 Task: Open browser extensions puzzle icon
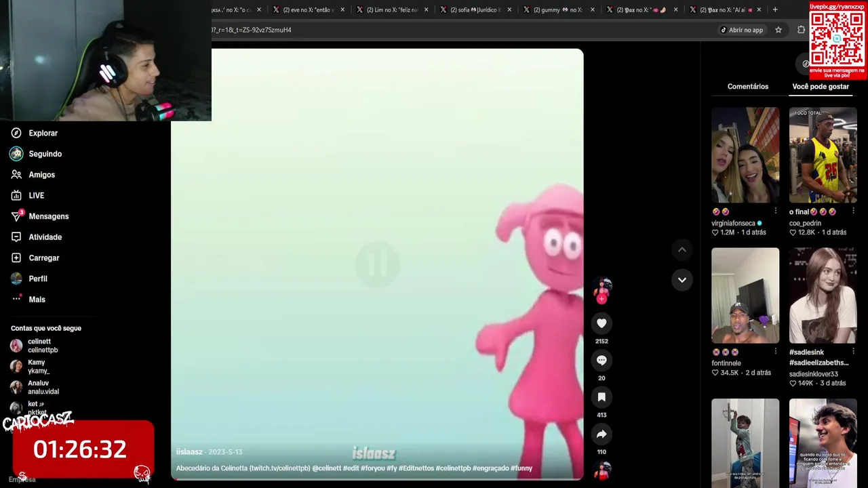[801, 30]
